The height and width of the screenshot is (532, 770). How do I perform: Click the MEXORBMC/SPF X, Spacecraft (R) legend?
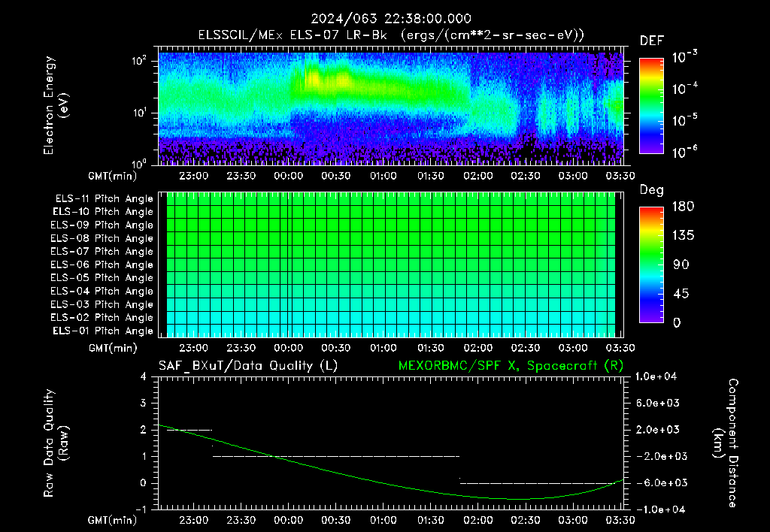[x=511, y=366]
